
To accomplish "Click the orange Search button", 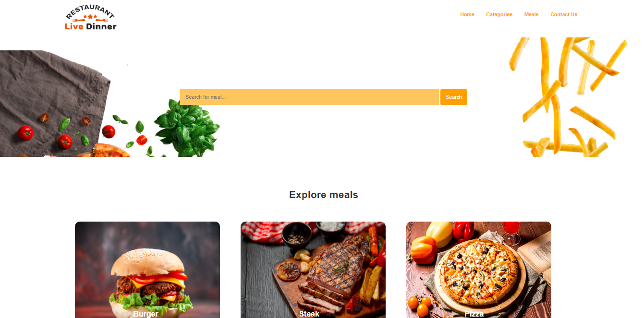I will (x=453, y=97).
